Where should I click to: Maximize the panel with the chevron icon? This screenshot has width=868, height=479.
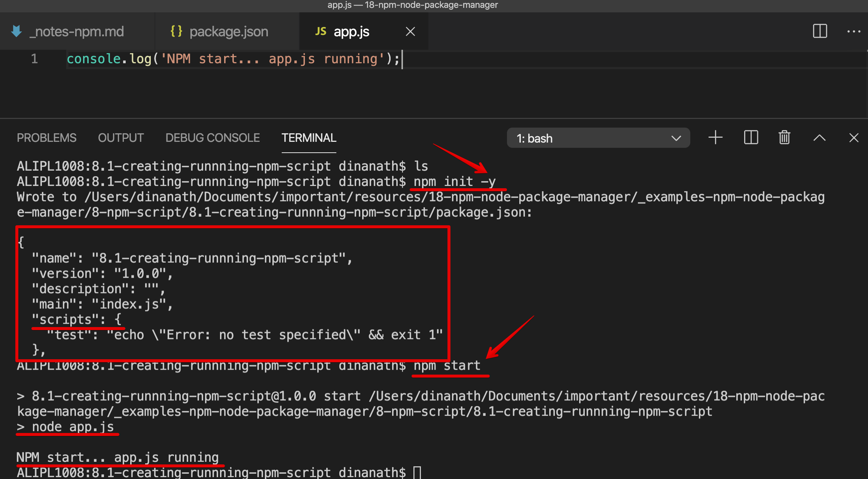click(819, 138)
